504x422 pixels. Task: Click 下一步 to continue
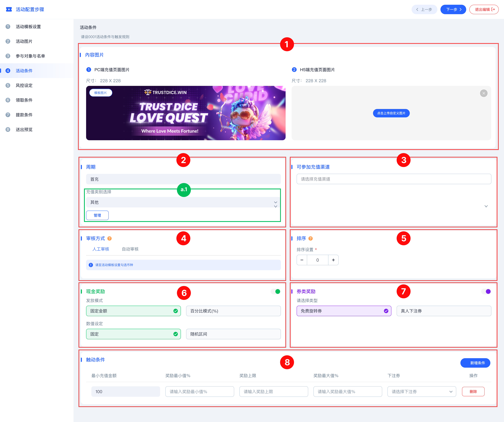pos(453,9)
